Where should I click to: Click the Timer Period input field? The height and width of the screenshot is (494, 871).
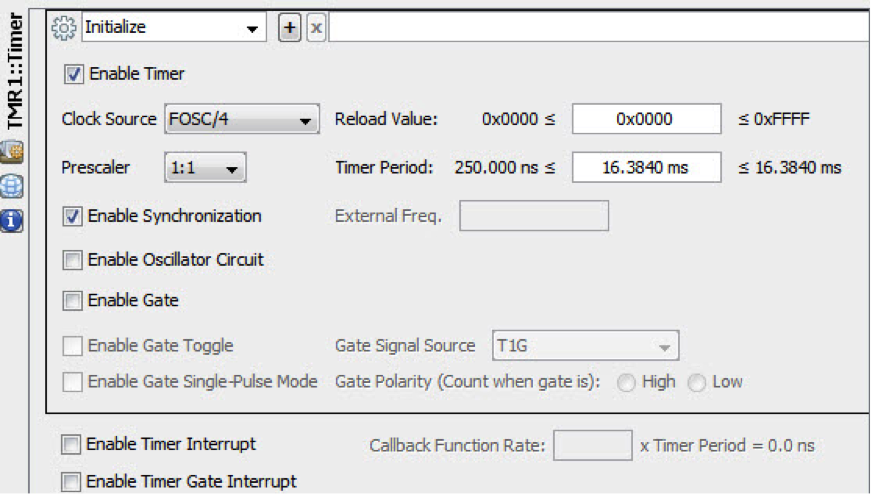pyautogui.click(x=645, y=168)
